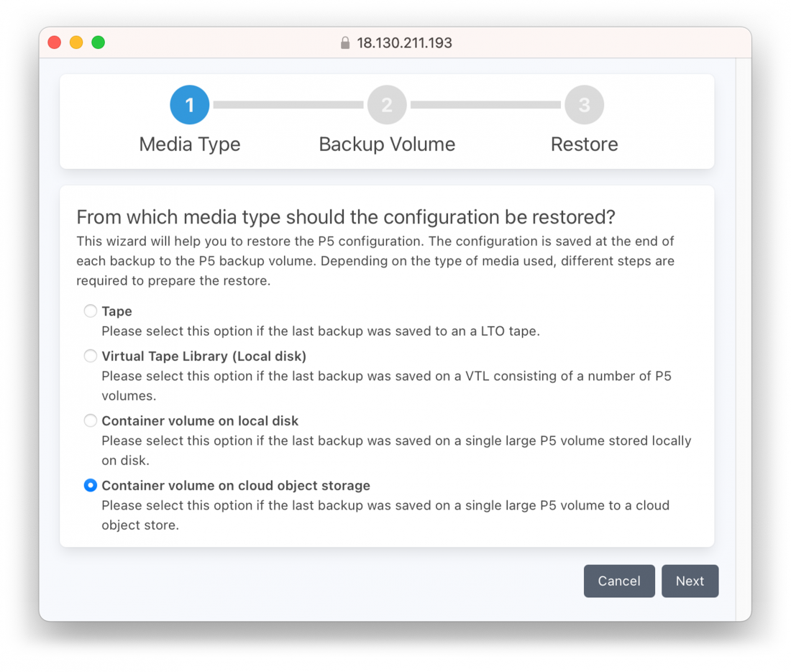Close the window with red button

tap(55, 42)
